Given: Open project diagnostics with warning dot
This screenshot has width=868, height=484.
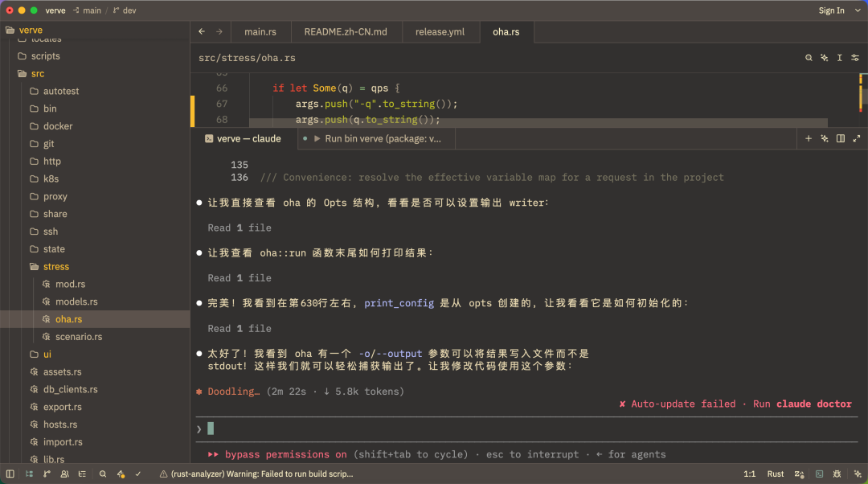Looking at the screenshot, I should click(x=121, y=474).
